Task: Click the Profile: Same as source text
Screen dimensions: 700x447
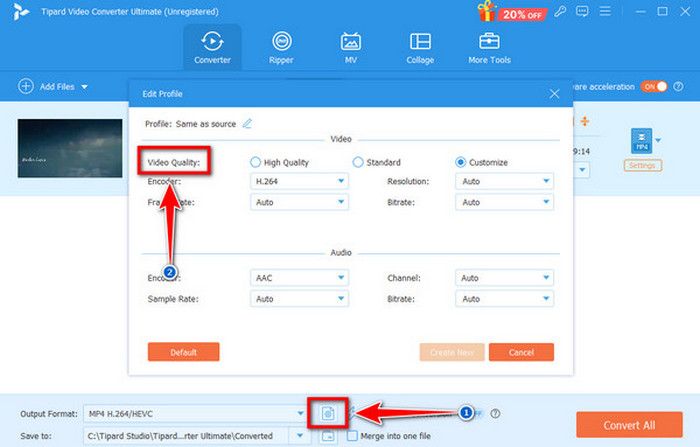Action: [x=190, y=124]
